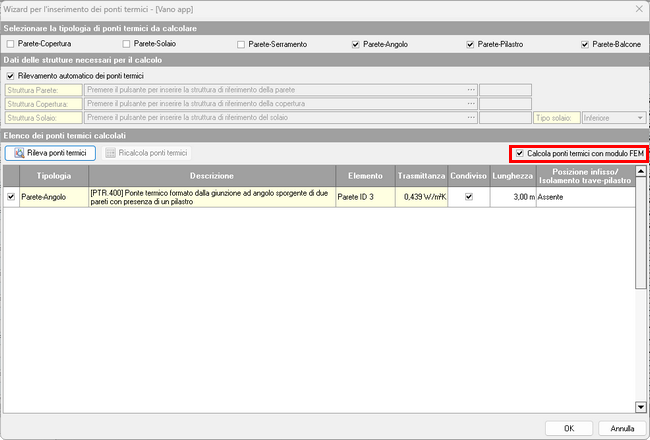Click the ellipsis button for Struttura Parete

470,89
